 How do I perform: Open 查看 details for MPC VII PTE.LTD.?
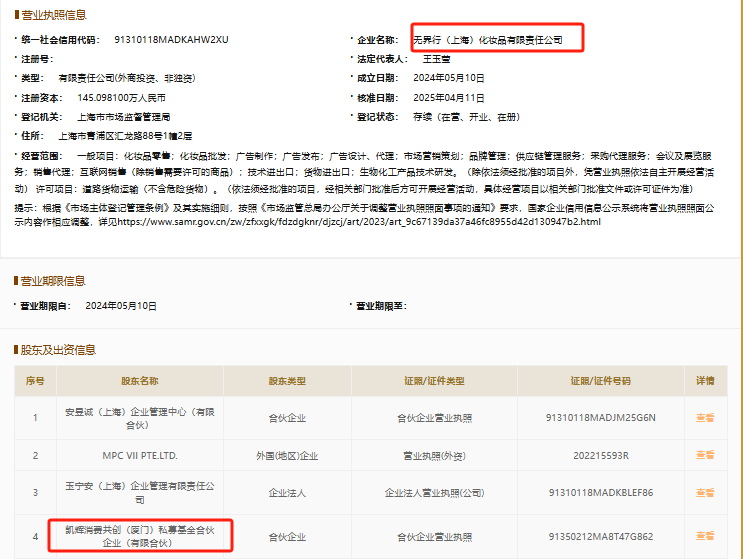(705, 455)
